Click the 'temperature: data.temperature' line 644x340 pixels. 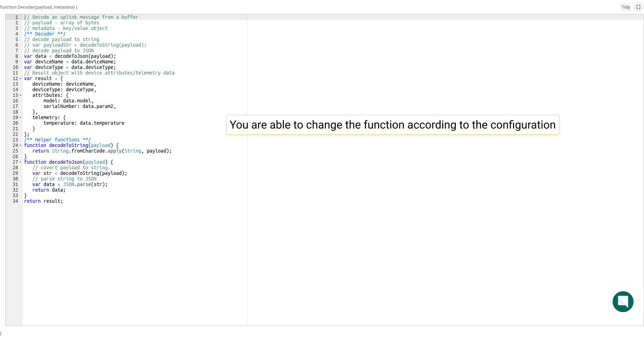(x=84, y=123)
